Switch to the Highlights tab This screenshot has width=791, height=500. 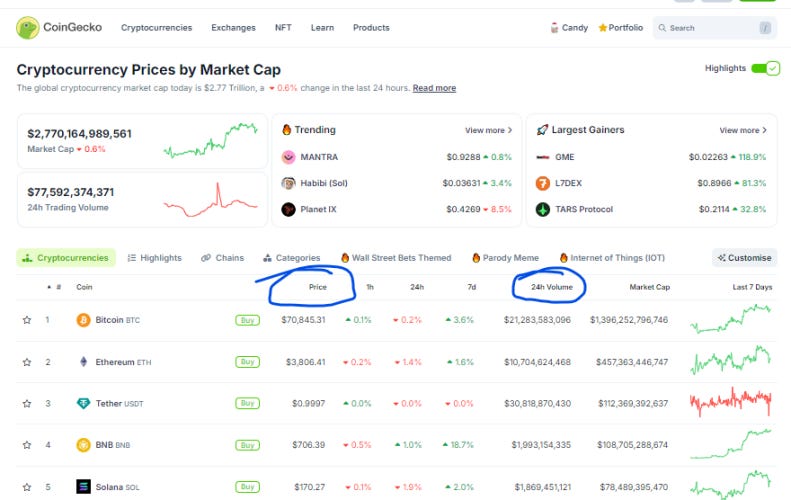(x=154, y=258)
